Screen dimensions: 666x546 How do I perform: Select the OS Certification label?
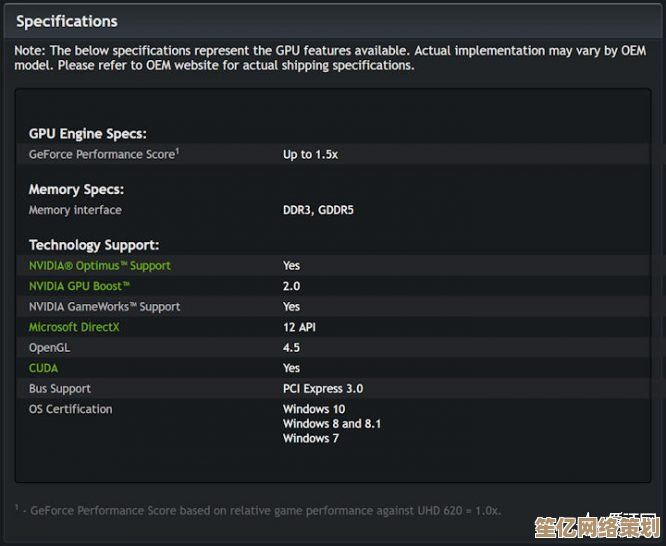pos(71,409)
